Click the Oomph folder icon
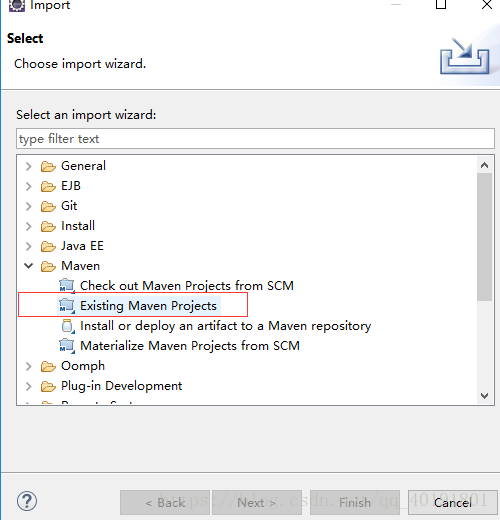The height and width of the screenshot is (520, 500). point(48,366)
